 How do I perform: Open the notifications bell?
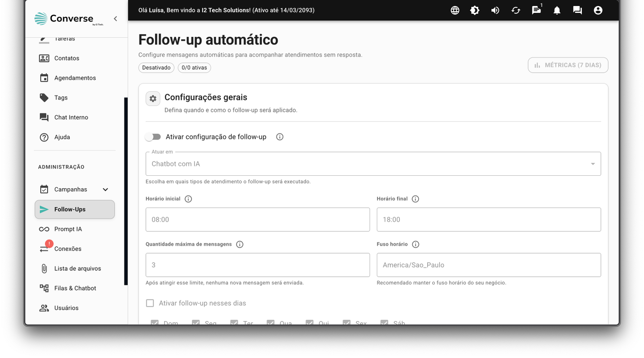tap(557, 10)
